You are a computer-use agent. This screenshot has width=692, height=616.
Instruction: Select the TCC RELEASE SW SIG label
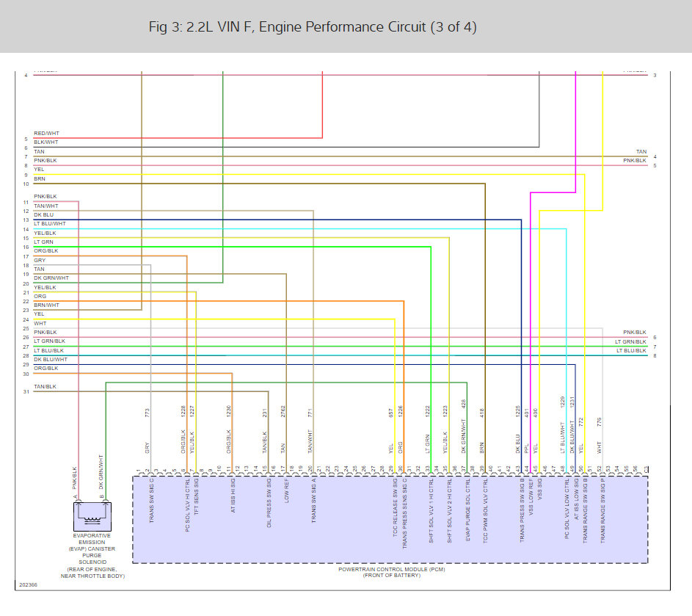[x=395, y=507]
